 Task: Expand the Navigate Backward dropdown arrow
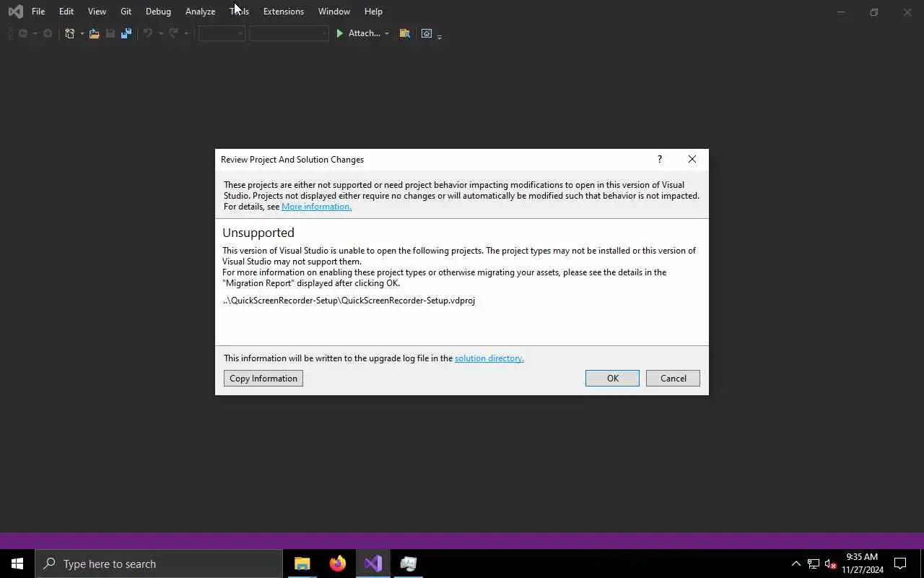pos(35,33)
